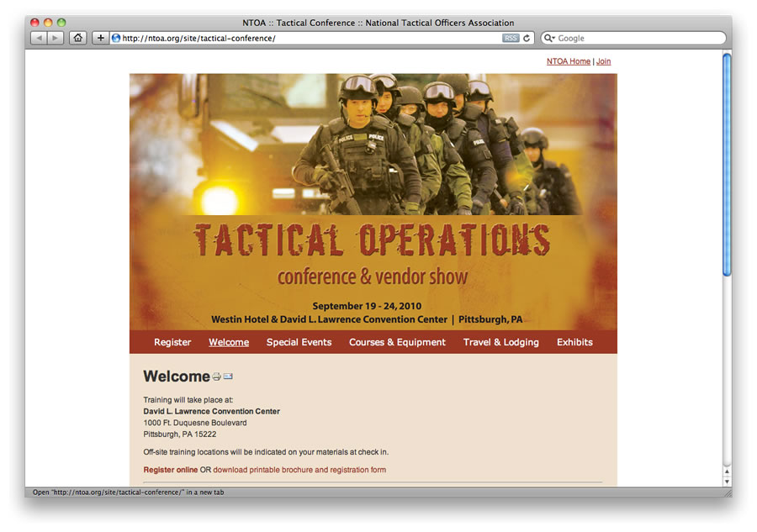Click the scrollbar down arrow
Viewport: 757px width, 532px height.
(x=727, y=482)
